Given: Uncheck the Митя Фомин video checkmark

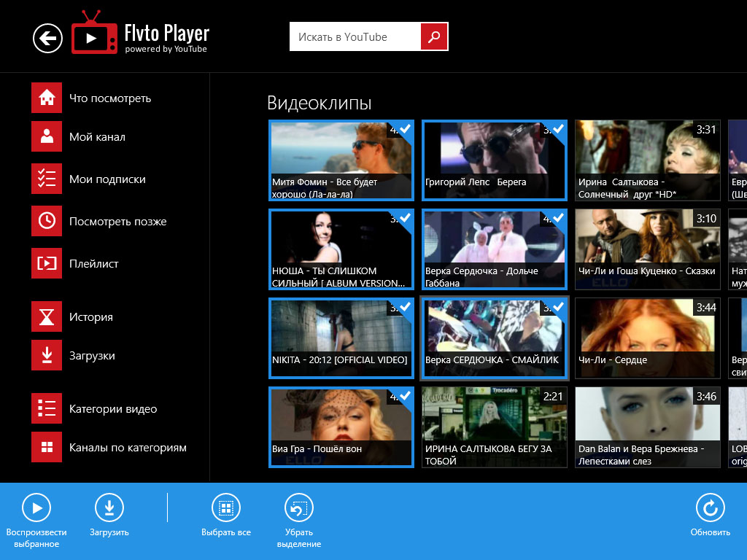Looking at the screenshot, I should [406, 128].
